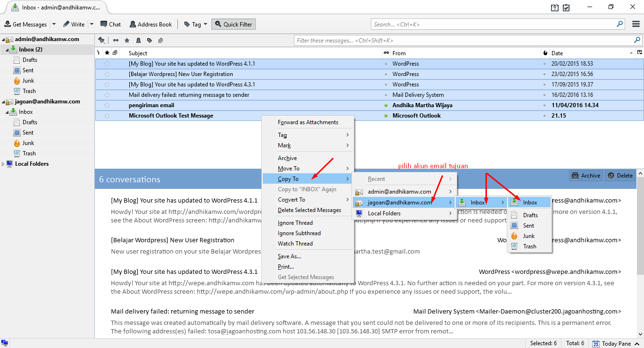Click the global search magnifier icon
The height and width of the screenshot is (348, 644).
[x=619, y=24]
